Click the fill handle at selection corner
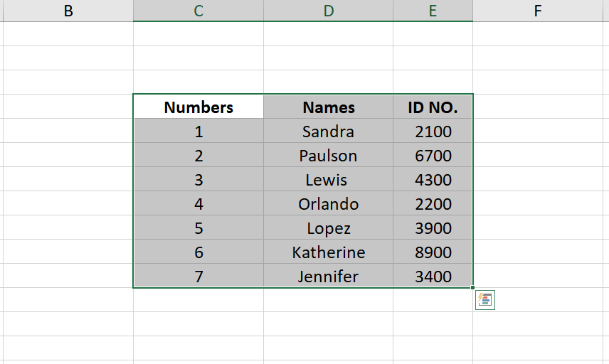The image size is (609, 364). click(472, 287)
